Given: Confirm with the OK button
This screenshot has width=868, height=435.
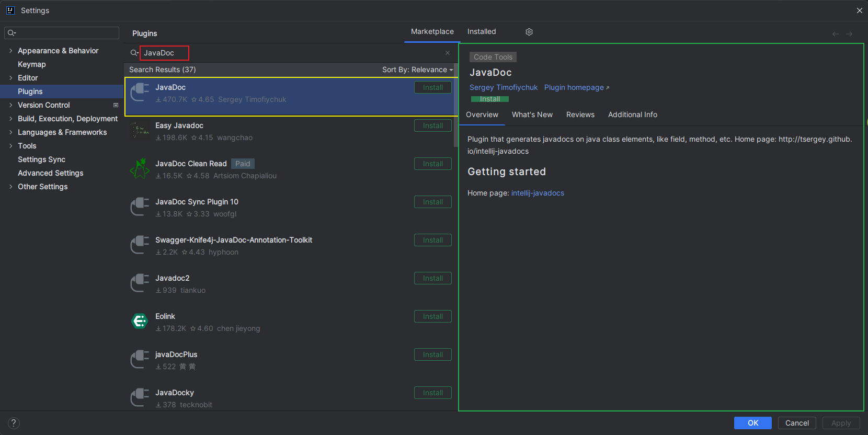Looking at the screenshot, I should coord(753,423).
